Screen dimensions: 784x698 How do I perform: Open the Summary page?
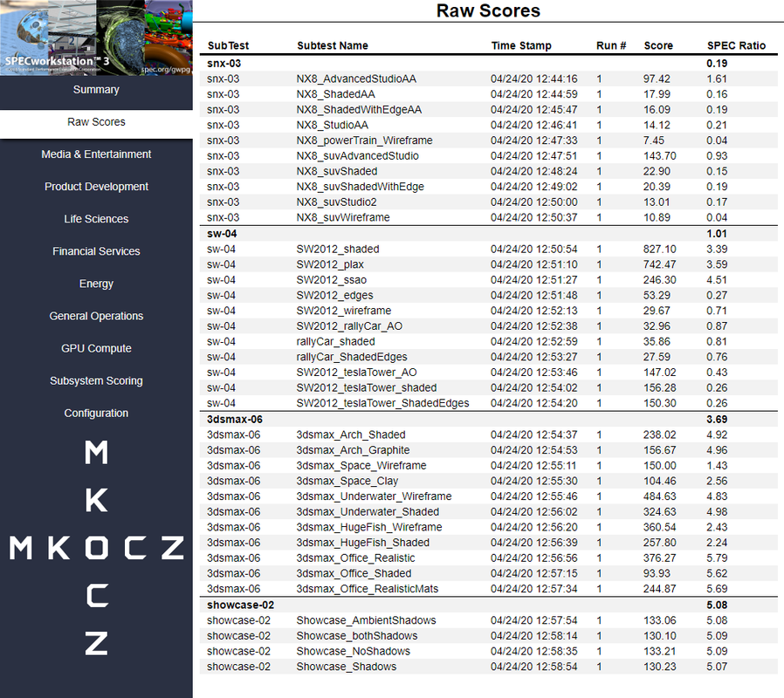point(96,90)
